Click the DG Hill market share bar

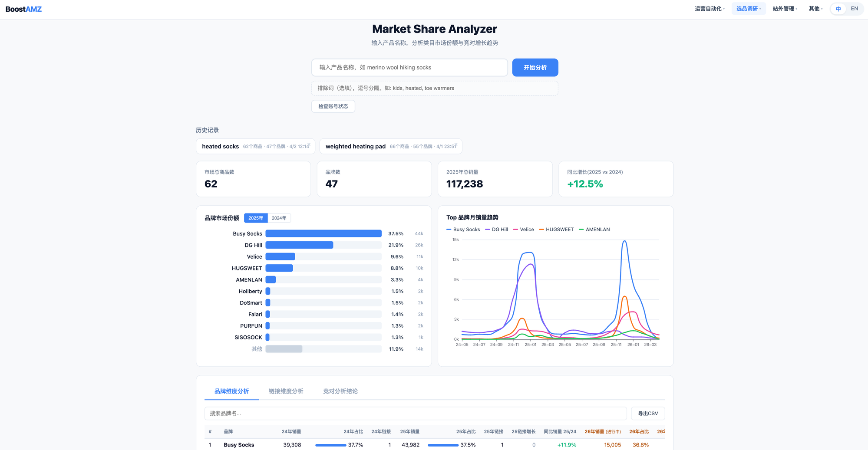[299, 245]
